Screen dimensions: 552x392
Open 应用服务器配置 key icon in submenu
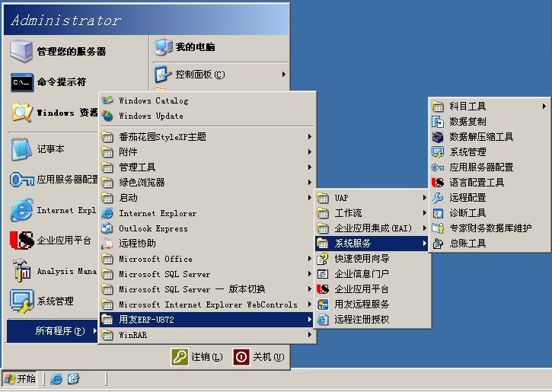pyautogui.click(x=438, y=167)
